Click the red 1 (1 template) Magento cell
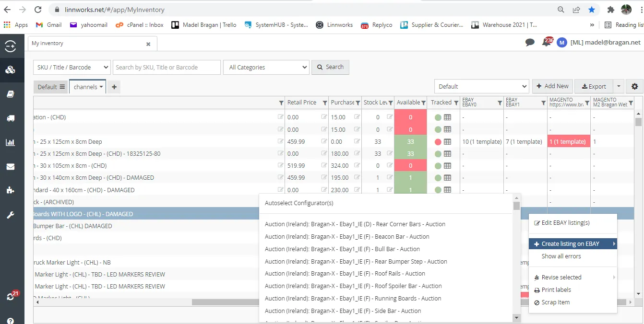Image resolution: width=644 pixels, height=324 pixels. tap(569, 141)
